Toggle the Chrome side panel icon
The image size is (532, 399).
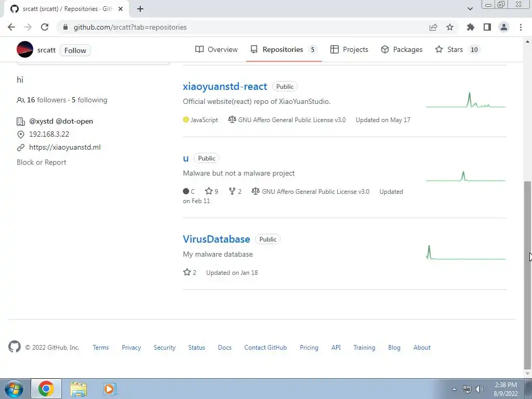click(487, 27)
